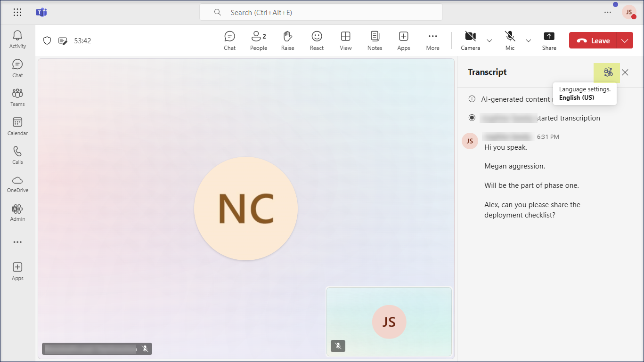Screen dimensions: 644x362
Task: Open the Calendar in the sidebar
Action: [17, 126]
